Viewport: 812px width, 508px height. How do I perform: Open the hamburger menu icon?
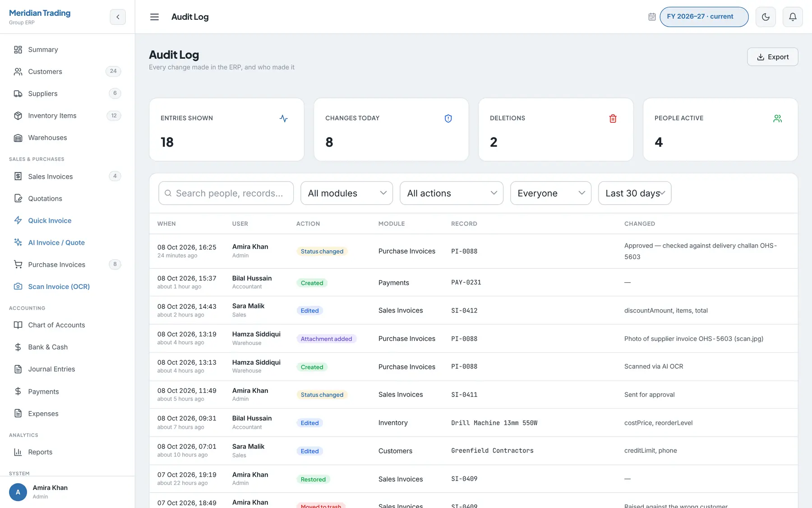tap(154, 17)
